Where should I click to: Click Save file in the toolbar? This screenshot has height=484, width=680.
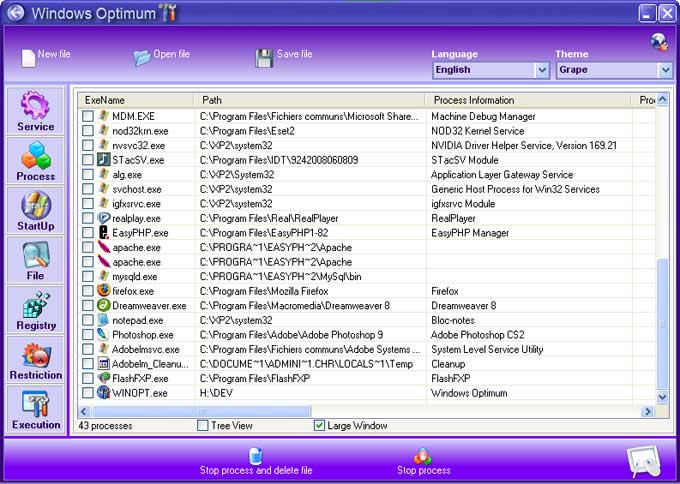[x=284, y=57]
